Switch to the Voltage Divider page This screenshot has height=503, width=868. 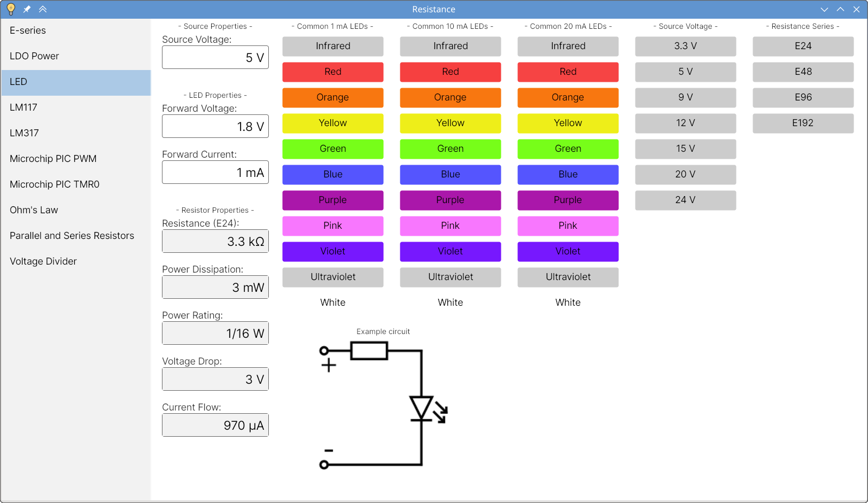pos(43,261)
